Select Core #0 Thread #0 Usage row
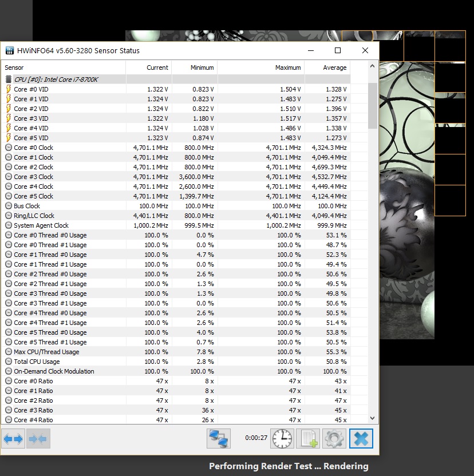474x476 pixels. click(176, 235)
